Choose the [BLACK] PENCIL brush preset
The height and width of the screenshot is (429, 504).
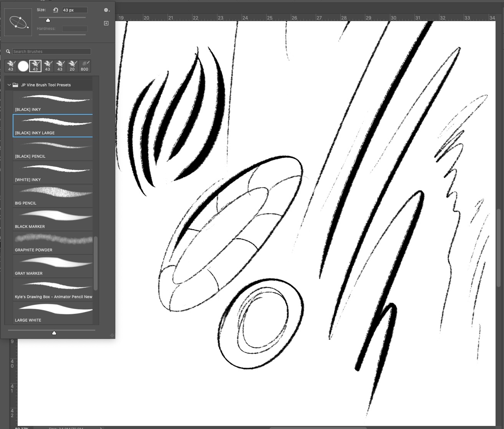pyautogui.click(x=53, y=149)
